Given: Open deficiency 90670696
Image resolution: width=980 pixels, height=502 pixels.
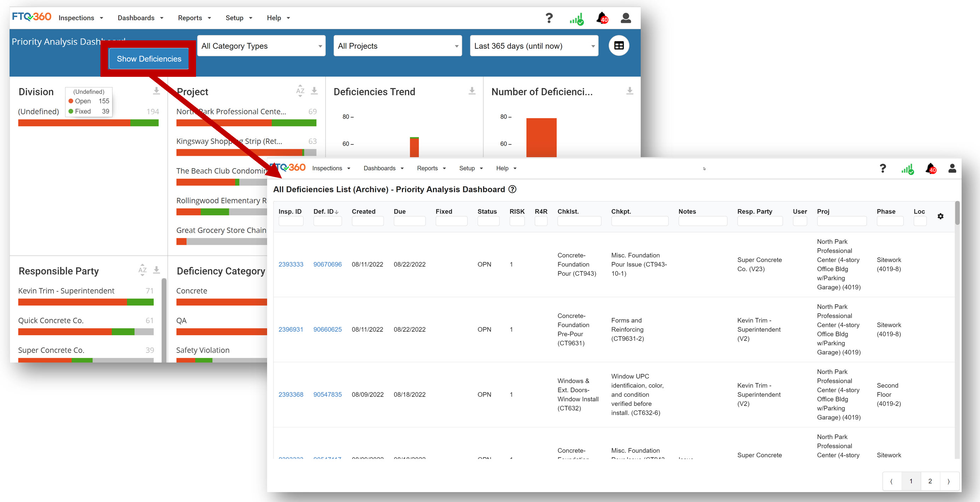Looking at the screenshot, I should pos(327,264).
